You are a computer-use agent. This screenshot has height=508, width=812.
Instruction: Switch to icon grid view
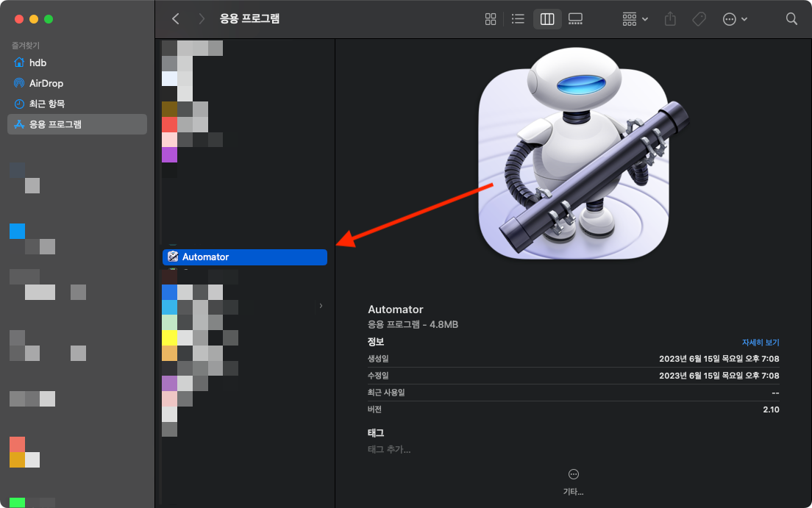click(x=491, y=19)
